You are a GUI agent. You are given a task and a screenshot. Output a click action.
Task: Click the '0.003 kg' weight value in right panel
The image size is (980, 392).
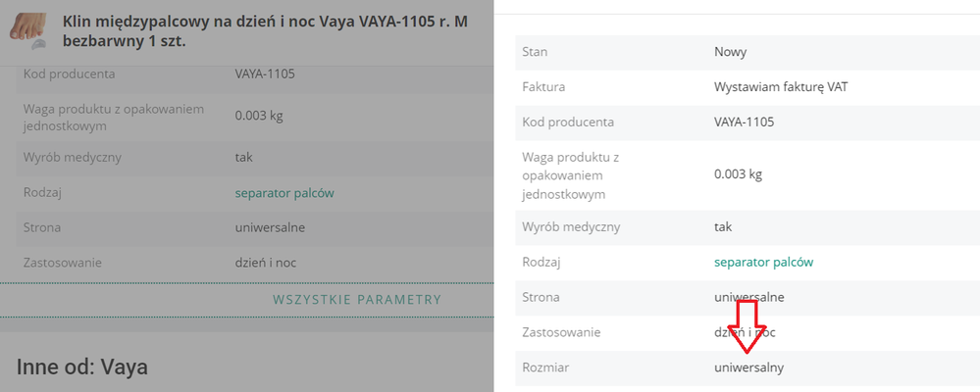point(739,174)
